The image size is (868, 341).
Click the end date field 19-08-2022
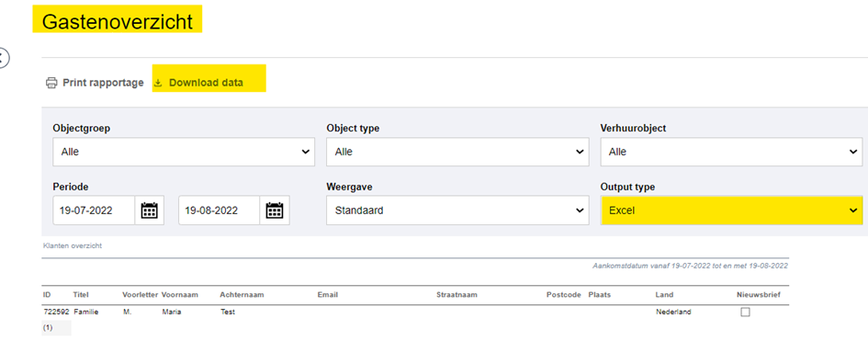click(220, 210)
